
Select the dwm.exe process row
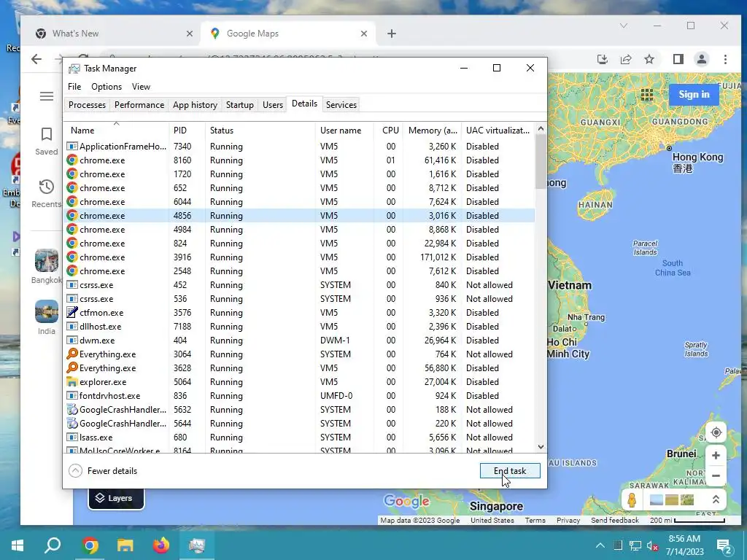click(299, 340)
